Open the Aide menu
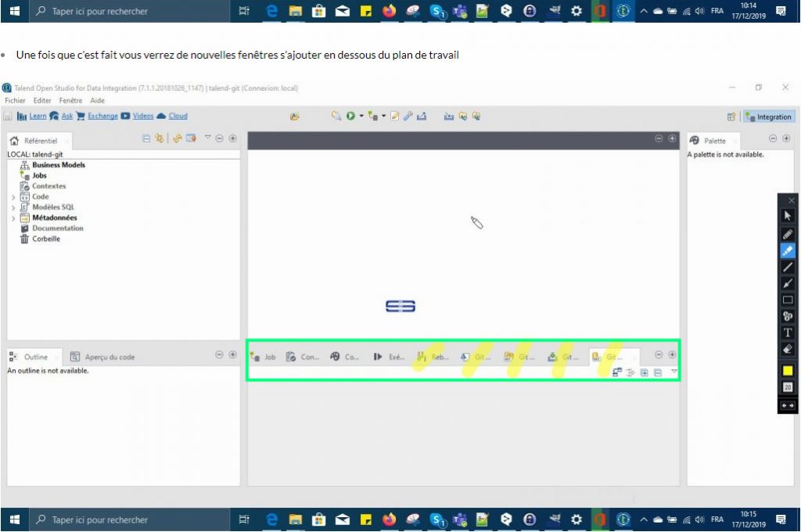 (97, 101)
